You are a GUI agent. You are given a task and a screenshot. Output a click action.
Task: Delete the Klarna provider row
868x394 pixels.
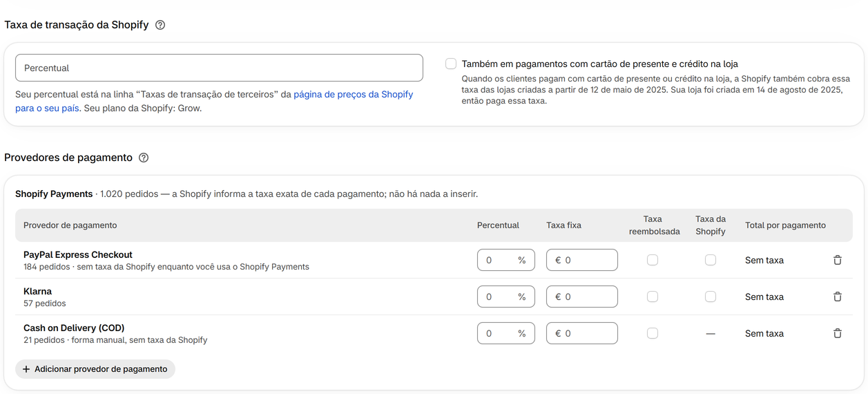838,297
